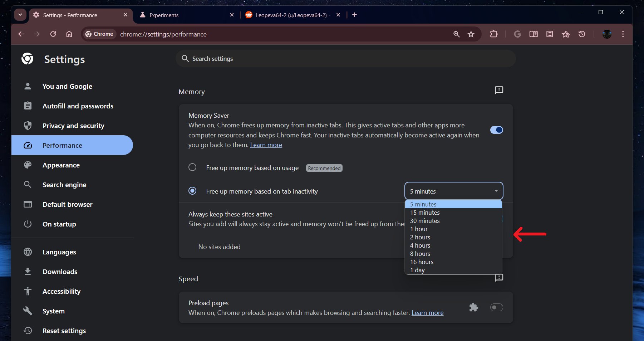Open Default browser settings
The image size is (644, 341).
pos(72,204)
